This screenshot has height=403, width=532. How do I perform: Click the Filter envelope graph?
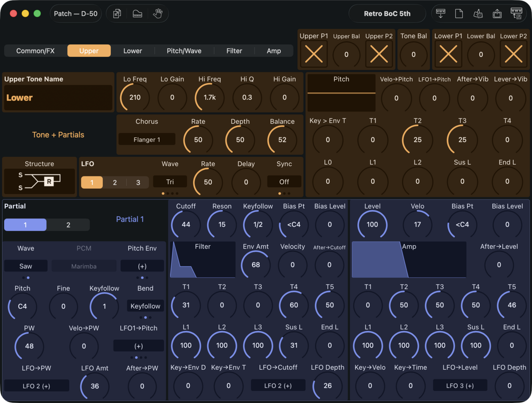pyautogui.click(x=203, y=260)
